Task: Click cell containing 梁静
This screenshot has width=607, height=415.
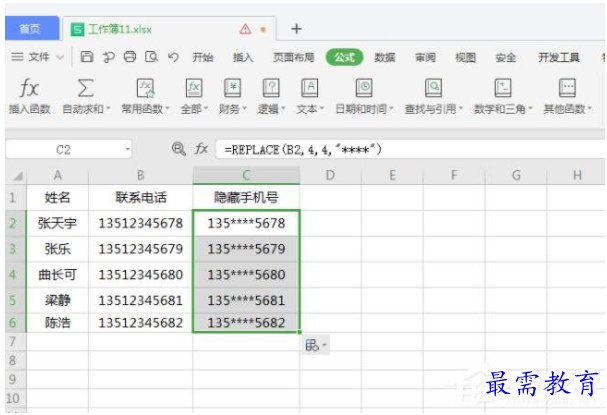Action: click(x=57, y=300)
